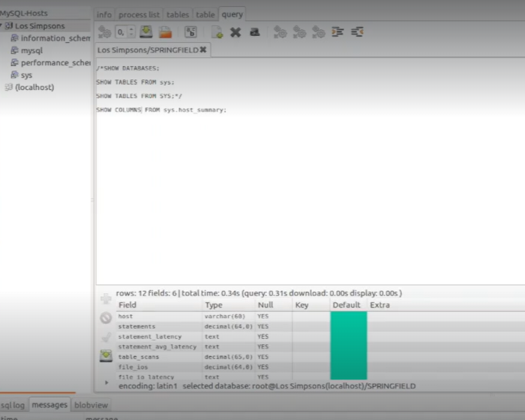Sort results by the Type column header
The image size is (525, 420).
(x=229, y=305)
